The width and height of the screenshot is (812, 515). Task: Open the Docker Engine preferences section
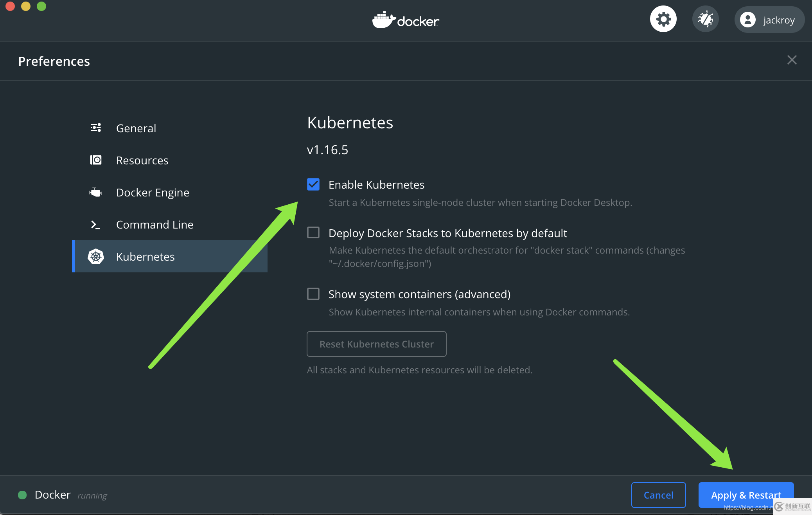153,192
